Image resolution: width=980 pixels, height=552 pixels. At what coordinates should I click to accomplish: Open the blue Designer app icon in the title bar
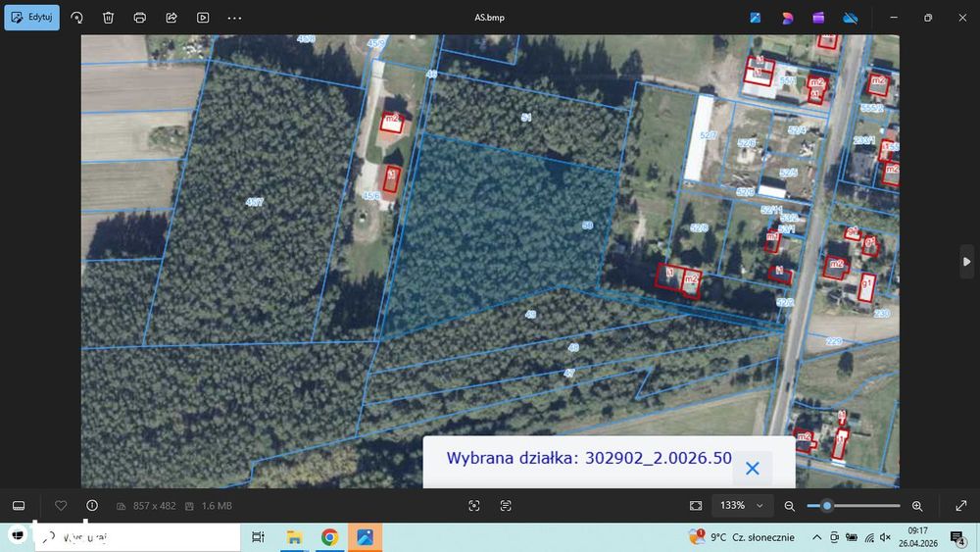[x=756, y=18]
